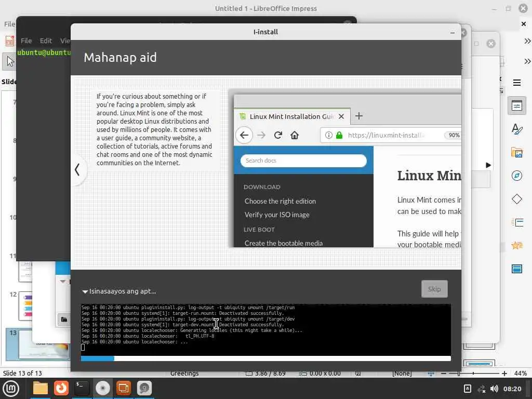
Task: Open the removable drives tray icon
Action: click(468, 389)
